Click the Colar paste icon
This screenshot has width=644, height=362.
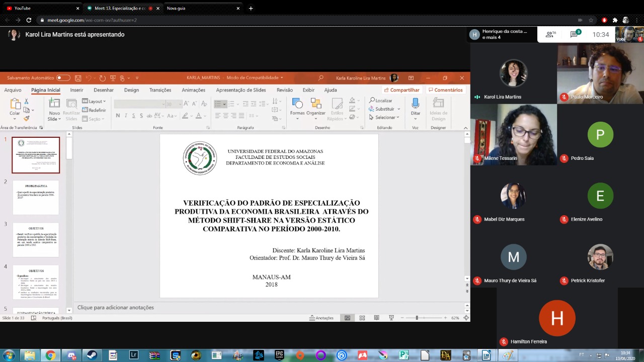(x=15, y=104)
